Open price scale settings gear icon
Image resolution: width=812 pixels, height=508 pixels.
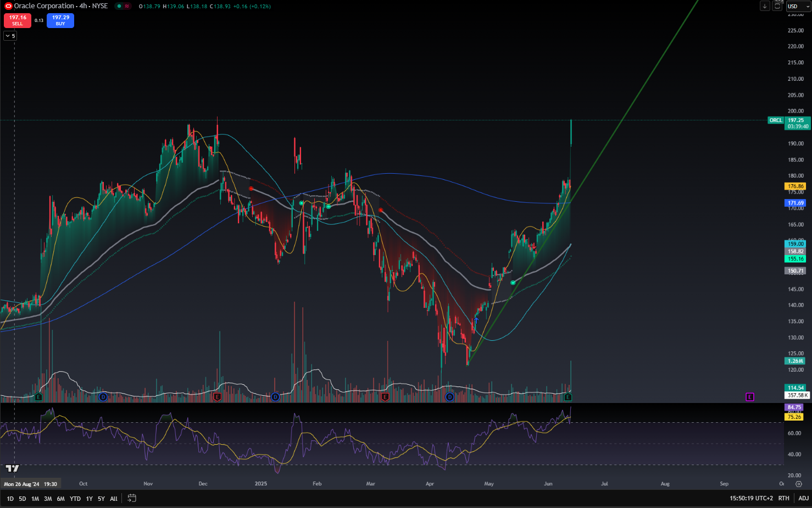(798, 484)
